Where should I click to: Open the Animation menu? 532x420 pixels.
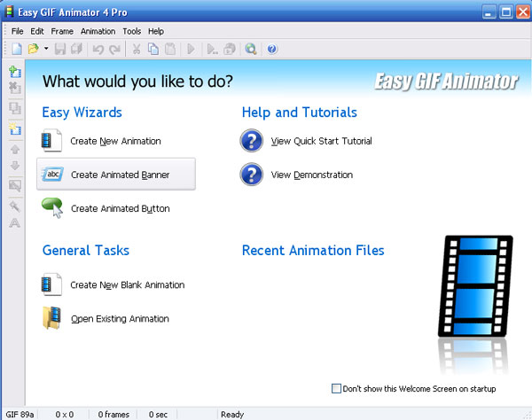click(x=98, y=31)
